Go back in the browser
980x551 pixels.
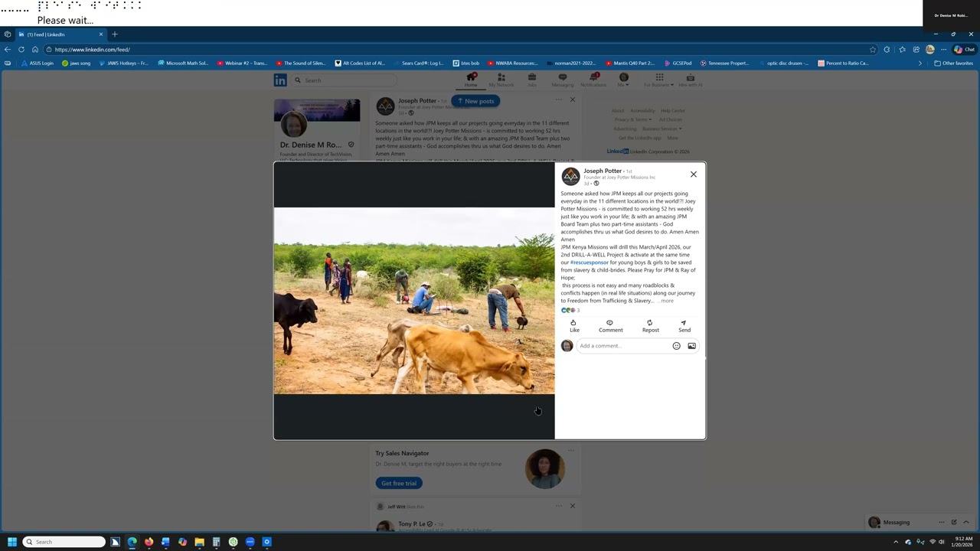[8, 50]
